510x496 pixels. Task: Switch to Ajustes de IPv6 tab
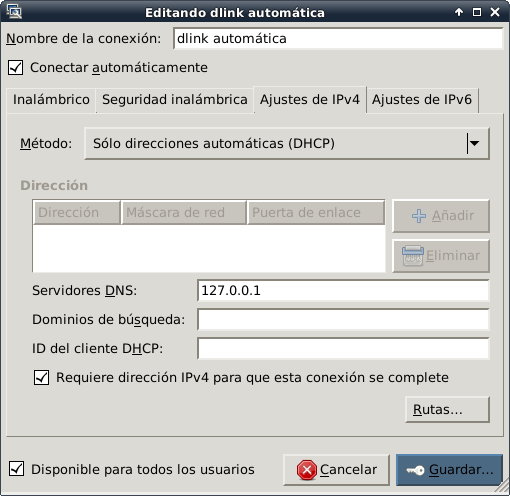coord(422,100)
